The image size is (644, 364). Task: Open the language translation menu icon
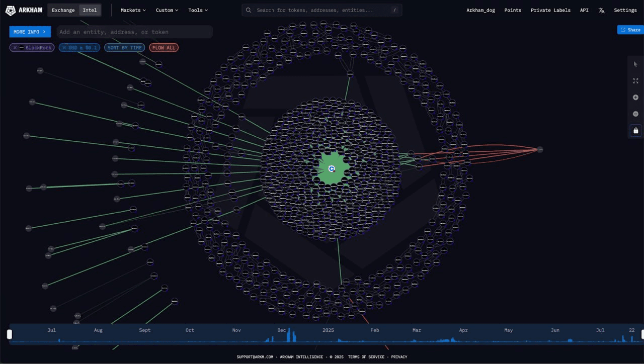point(601,10)
